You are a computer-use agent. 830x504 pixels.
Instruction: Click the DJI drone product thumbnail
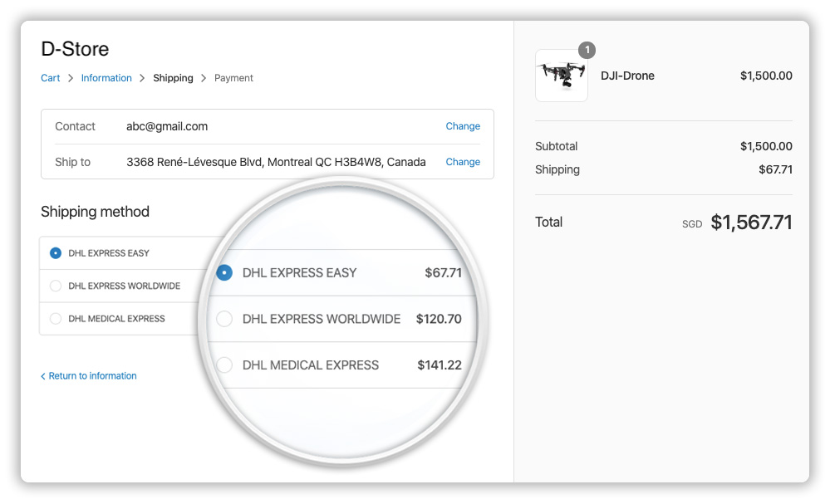tap(562, 76)
